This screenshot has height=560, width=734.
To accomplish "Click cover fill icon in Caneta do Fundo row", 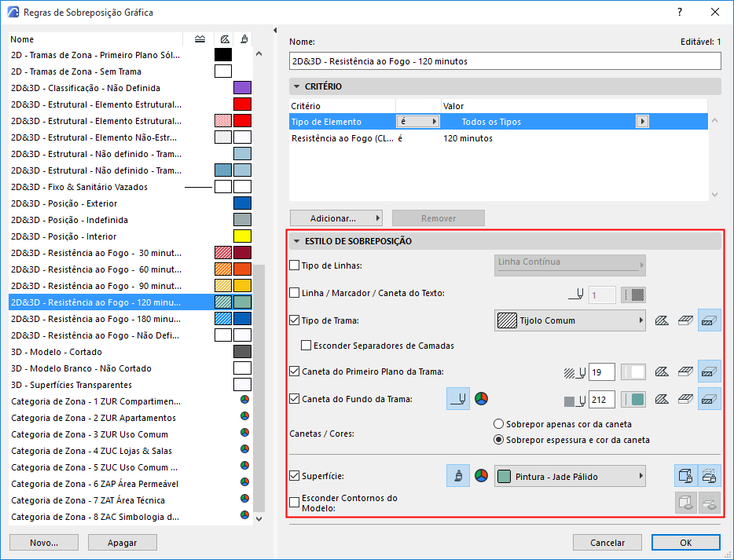I will [x=685, y=400].
